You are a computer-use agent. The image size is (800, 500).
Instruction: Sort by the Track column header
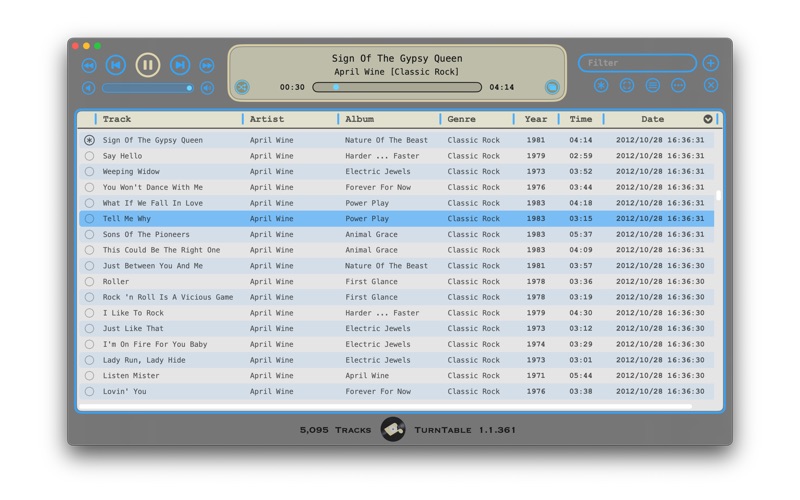pos(117,119)
